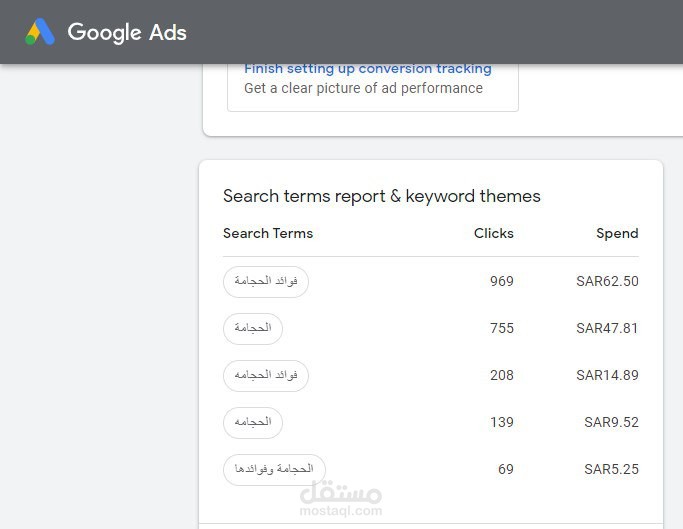
Task: Click the Search terms report & keyword themes heading
Action: [x=381, y=196]
